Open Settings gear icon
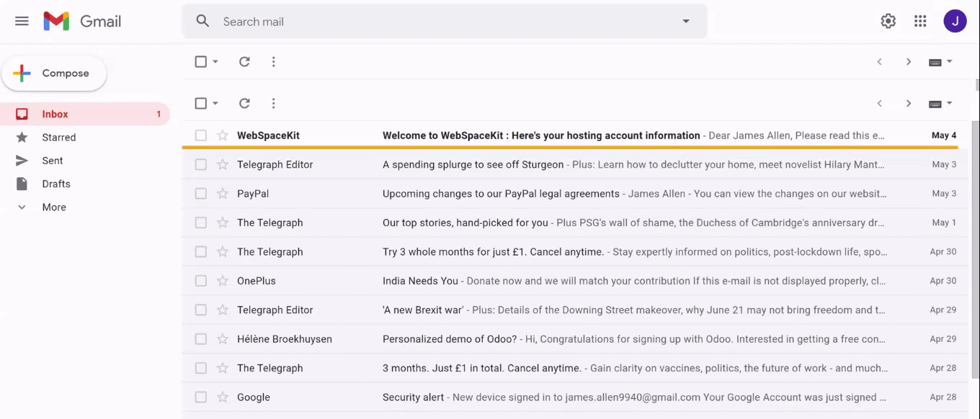 tap(888, 22)
